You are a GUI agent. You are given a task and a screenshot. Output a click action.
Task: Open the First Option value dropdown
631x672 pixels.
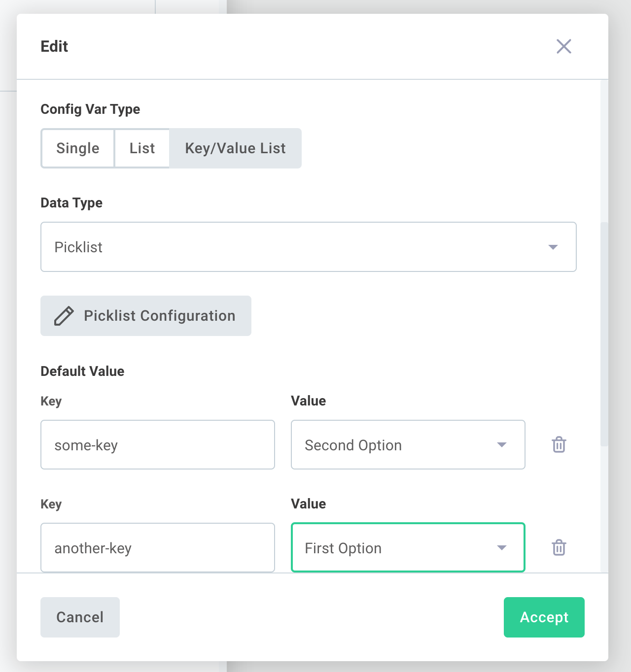[x=408, y=547]
